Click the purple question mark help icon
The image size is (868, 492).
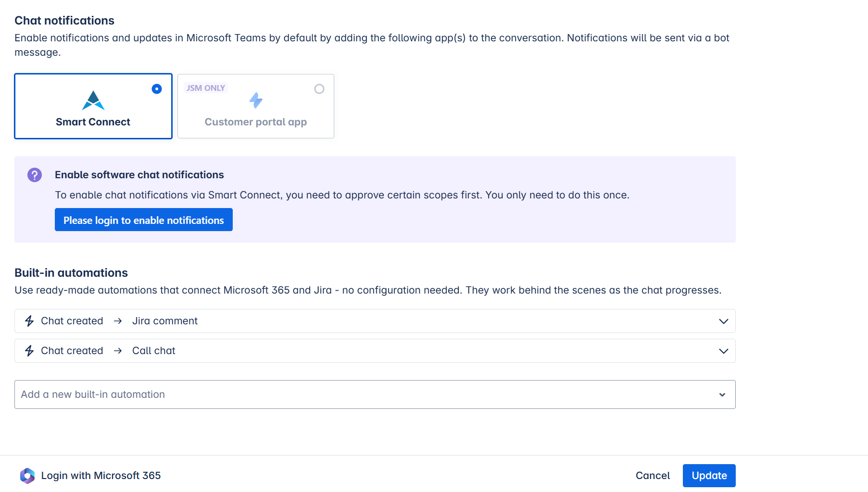click(35, 175)
